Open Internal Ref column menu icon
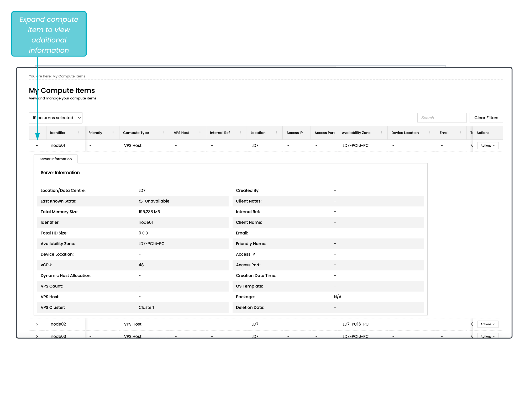Viewport: 525px width, 420px height. [241, 133]
